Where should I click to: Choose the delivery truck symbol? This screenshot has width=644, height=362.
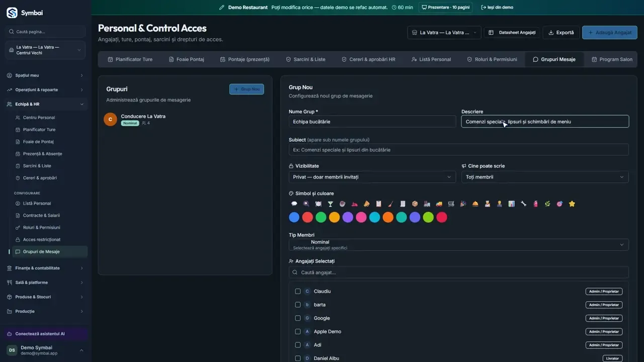tap(439, 204)
